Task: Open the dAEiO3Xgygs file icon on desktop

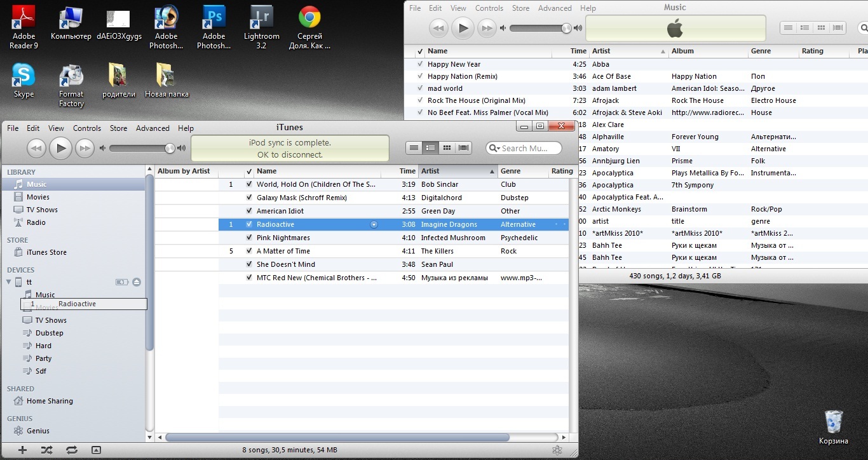Action: (x=119, y=24)
